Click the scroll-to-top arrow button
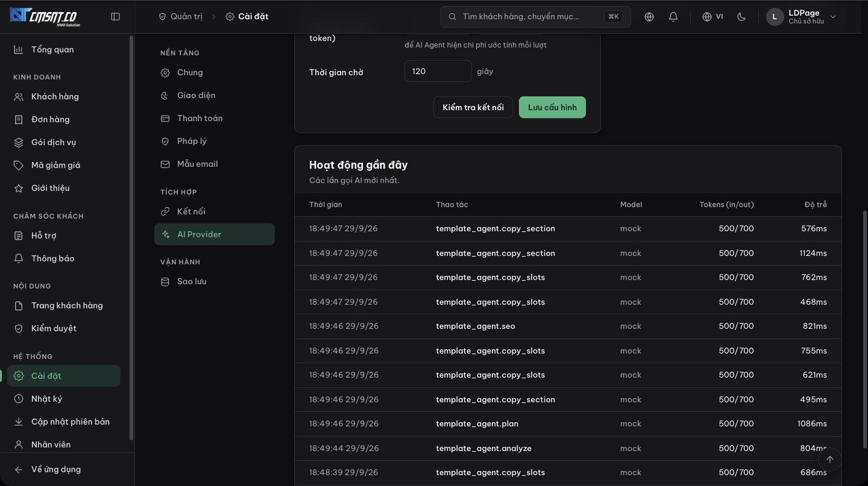868x486 pixels. pos(829,460)
